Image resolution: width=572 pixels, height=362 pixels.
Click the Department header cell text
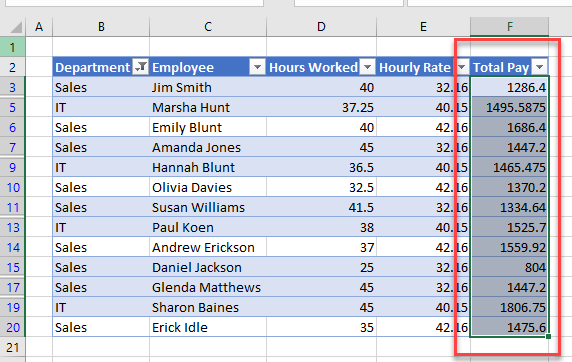point(92,68)
